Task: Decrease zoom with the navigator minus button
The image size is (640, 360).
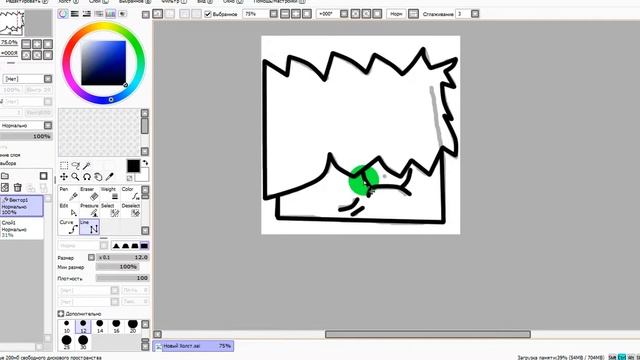Action: pos(26,44)
